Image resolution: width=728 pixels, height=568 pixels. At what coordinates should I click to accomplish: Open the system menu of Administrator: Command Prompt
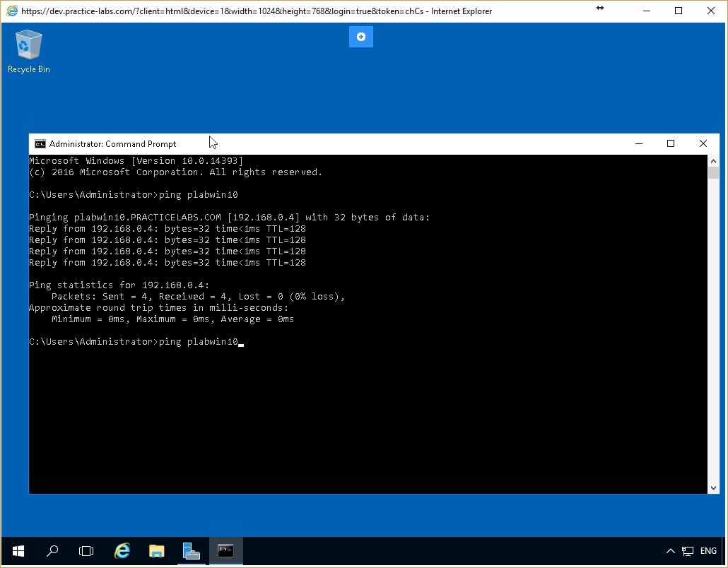pos(40,143)
